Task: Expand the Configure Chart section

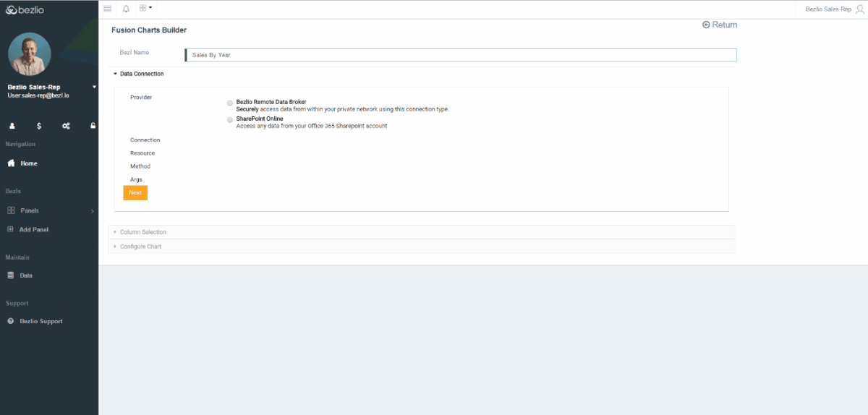Action: pos(421,247)
